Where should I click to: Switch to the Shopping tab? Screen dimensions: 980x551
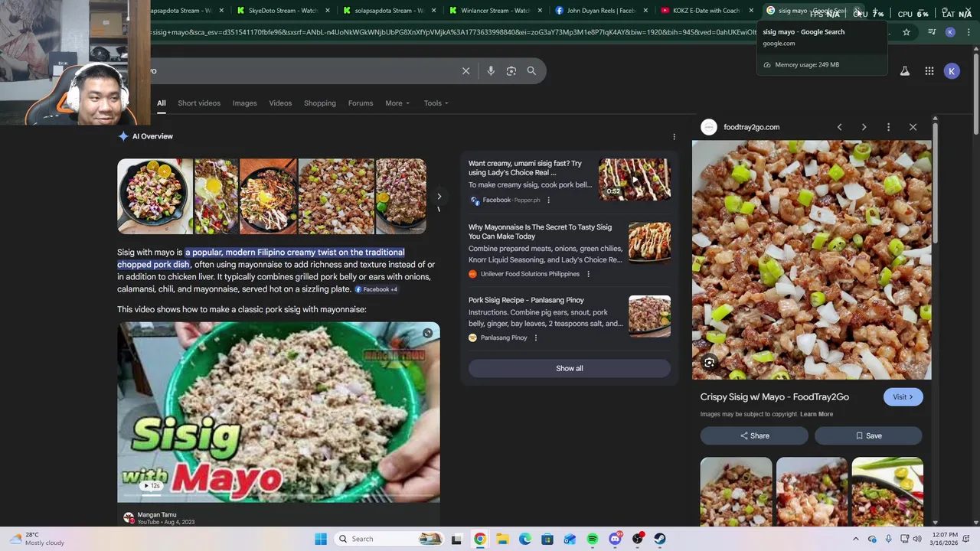tap(320, 103)
